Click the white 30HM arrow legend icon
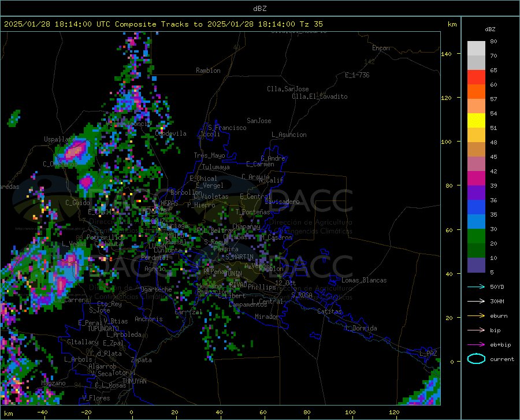The width and height of the screenshot is (520, 420). [x=476, y=302]
